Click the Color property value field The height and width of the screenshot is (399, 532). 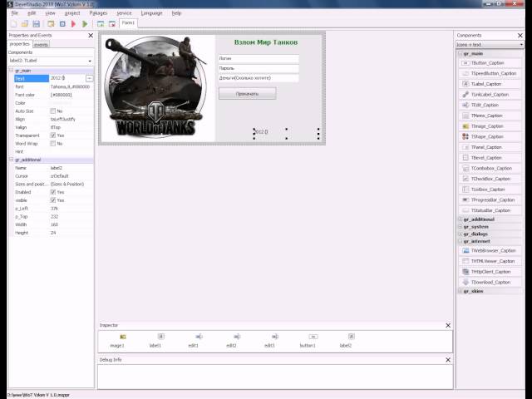[x=71, y=103]
